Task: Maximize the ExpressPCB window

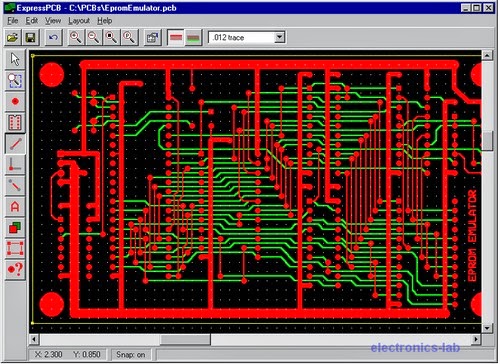Action: coord(477,7)
